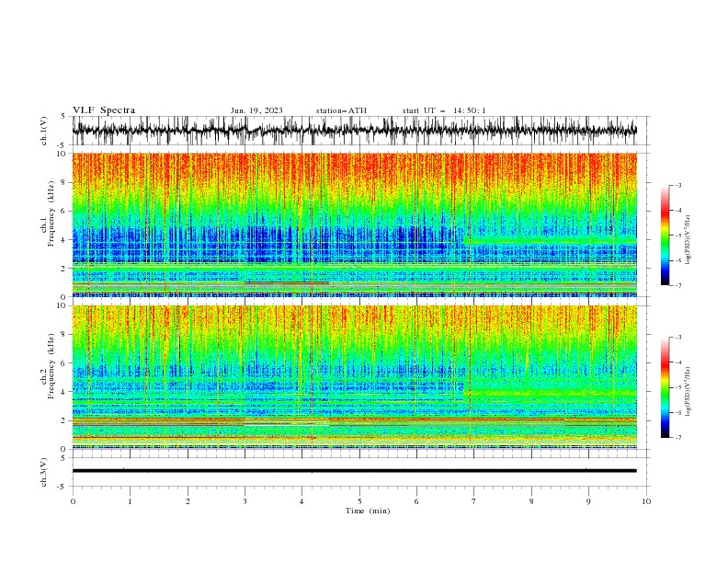Click time axis tick label "1"
This screenshot has height=563, width=728.
pos(130,501)
